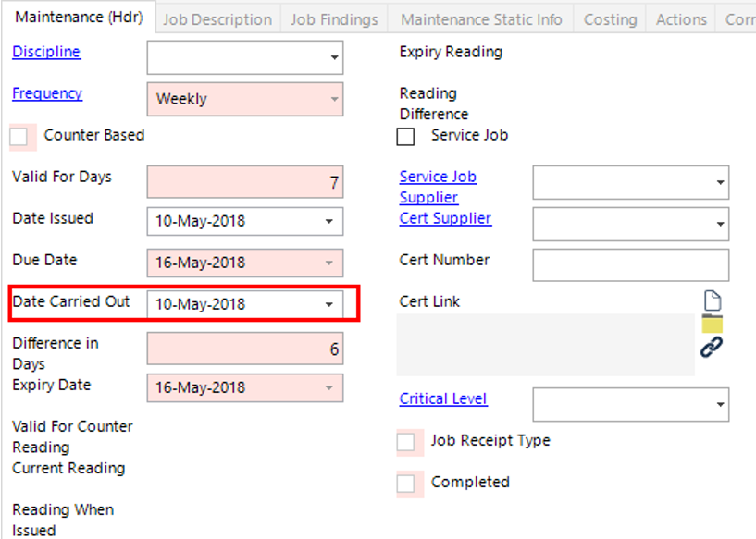756x539 pixels.
Task: Go to the Job Findings tab
Action: [334, 19]
